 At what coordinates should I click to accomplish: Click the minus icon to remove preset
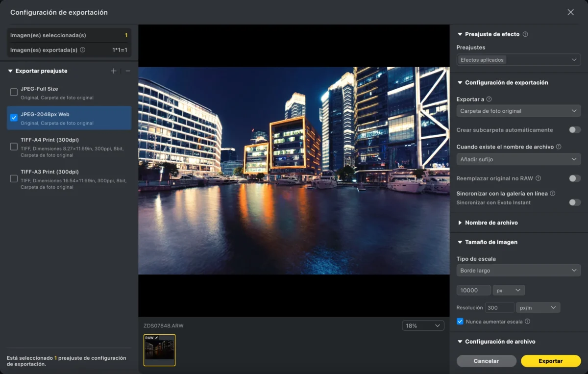click(x=128, y=71)
